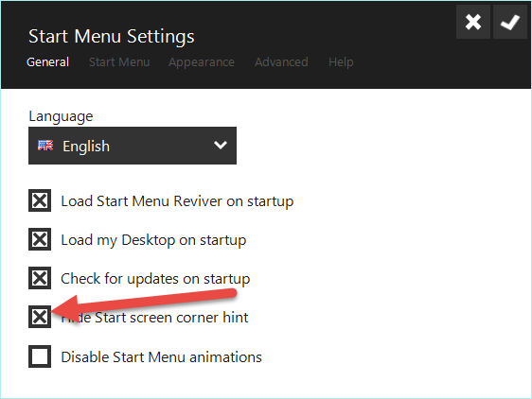Open the Appearance tab
The height and width of the screenshot is (399, 532).
point(202,62)
